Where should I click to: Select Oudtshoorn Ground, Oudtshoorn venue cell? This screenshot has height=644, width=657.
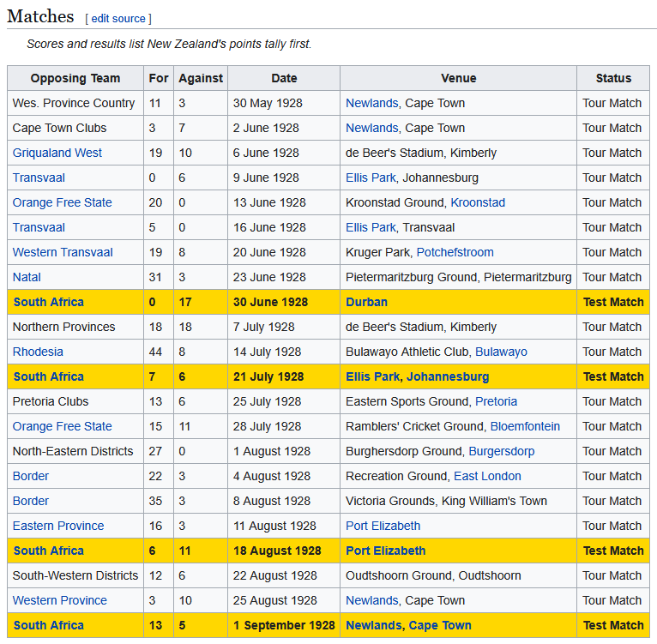(458, 575)
